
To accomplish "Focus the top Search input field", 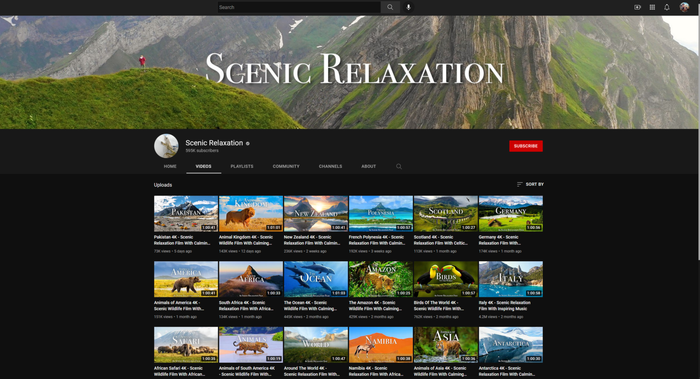I will [299, 7].
